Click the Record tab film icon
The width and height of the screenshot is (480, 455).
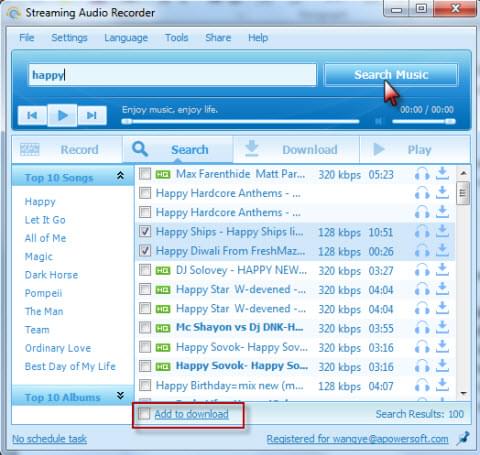pos(30,149)
